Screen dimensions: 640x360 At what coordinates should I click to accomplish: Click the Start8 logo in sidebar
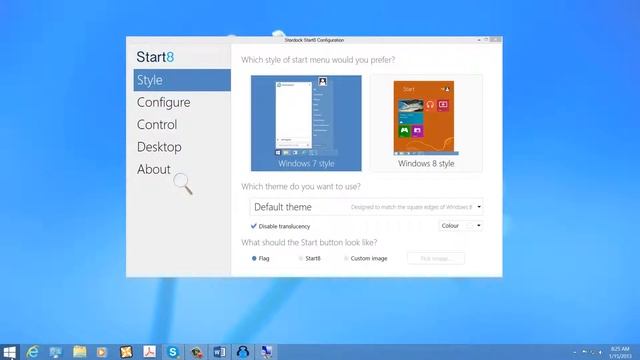[155, 57]
